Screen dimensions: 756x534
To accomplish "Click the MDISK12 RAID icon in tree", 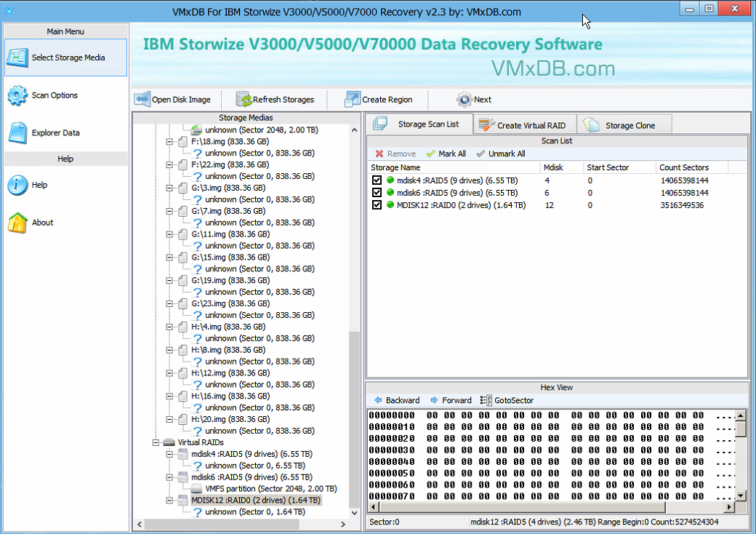I will [182, 501].
